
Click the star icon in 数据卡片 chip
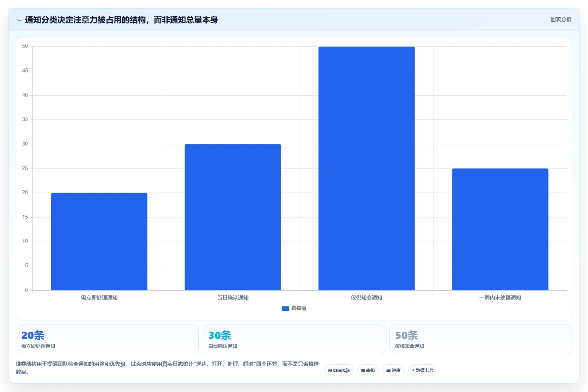(x=413, y=370)
